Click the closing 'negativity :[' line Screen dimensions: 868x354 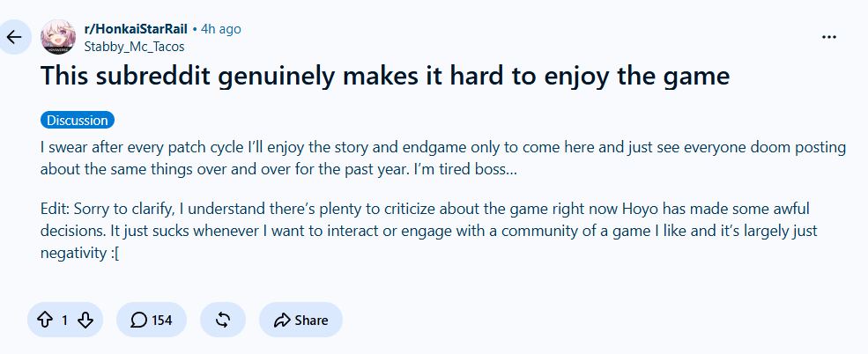79,253
